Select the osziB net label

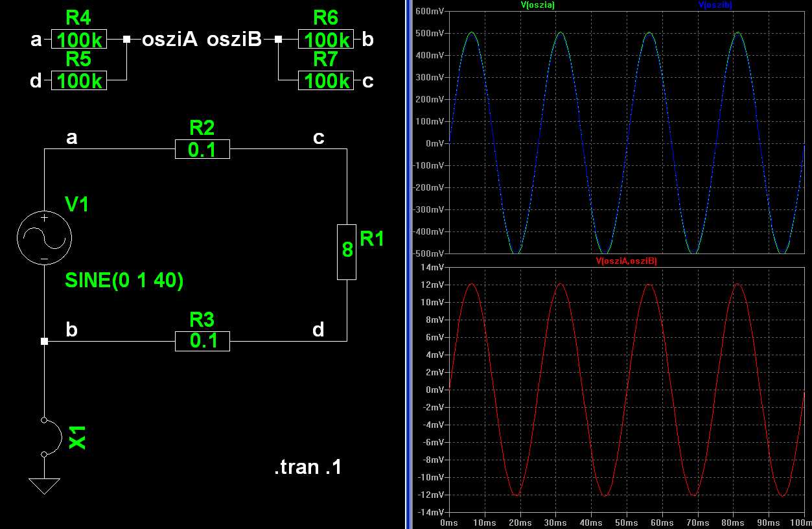coord(234,40)
